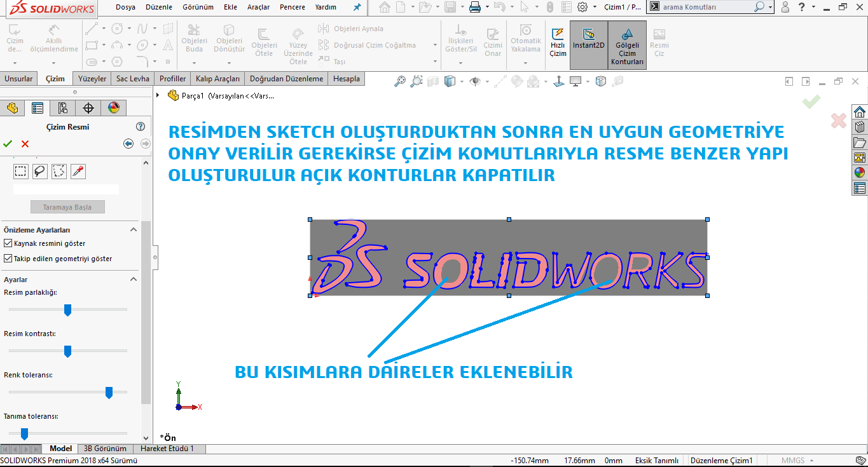This screenshot has width=868, height=467.
Task: Uncheck Kaynak resmini göster checkbox
Action: tap(8, 243)
